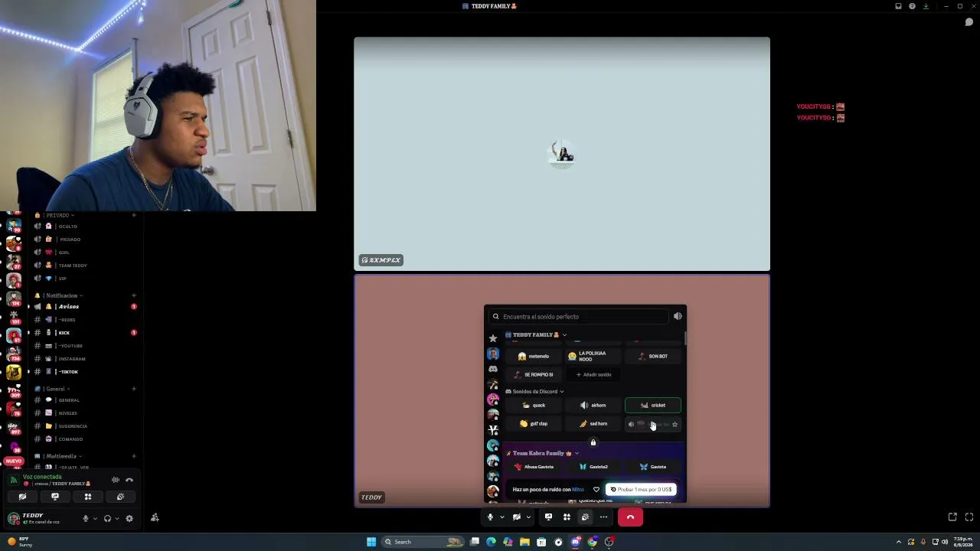The width and height of the screenshot is (980, 551).
Task: Mute yourself from the user panel microphone
Action: [x=86, y=518]
